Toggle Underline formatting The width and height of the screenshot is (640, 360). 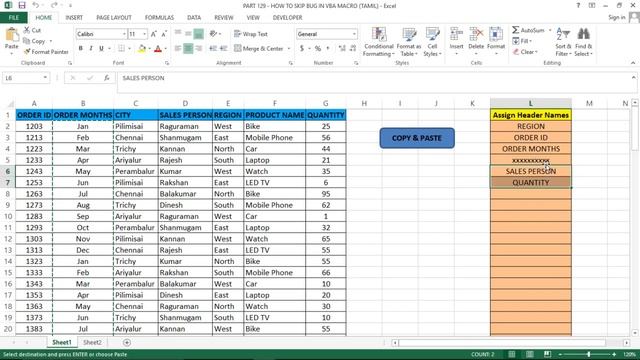[x=101, y=49]
